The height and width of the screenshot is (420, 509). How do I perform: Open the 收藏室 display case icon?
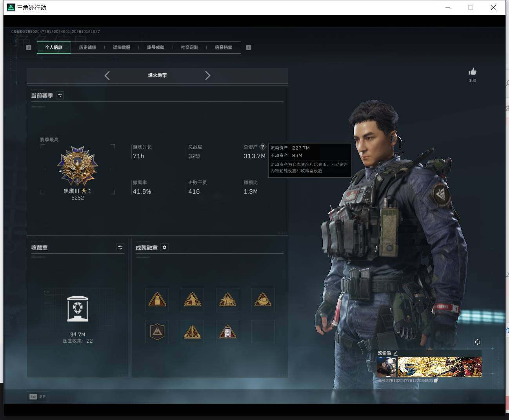78,309
